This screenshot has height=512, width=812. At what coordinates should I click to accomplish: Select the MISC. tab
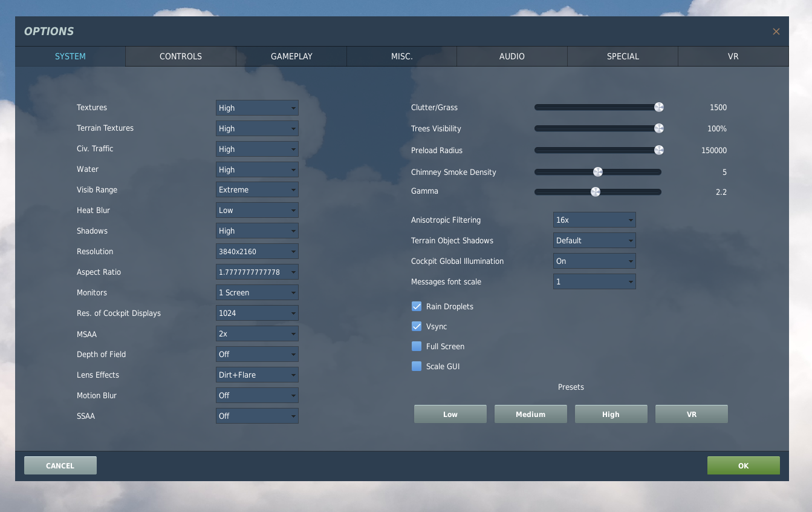401,56
